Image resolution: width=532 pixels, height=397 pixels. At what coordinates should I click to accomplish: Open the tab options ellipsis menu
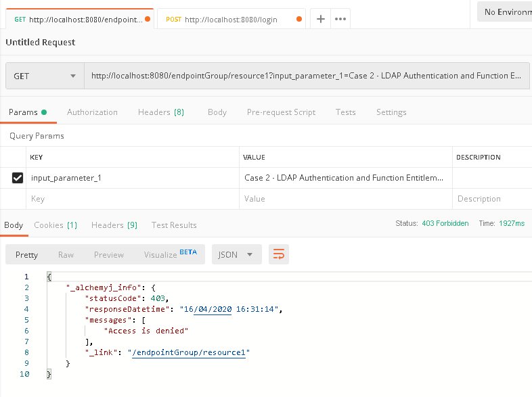coord(340,19)
